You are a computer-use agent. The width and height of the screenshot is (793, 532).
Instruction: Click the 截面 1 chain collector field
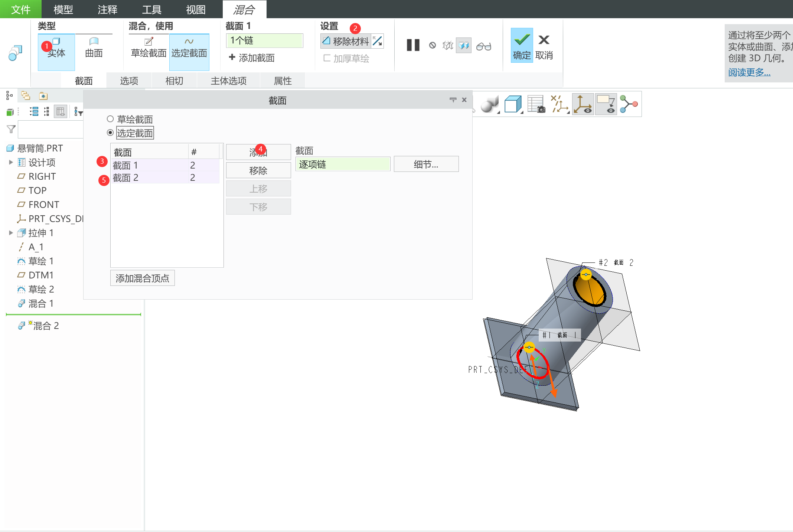tap(264, 40)
